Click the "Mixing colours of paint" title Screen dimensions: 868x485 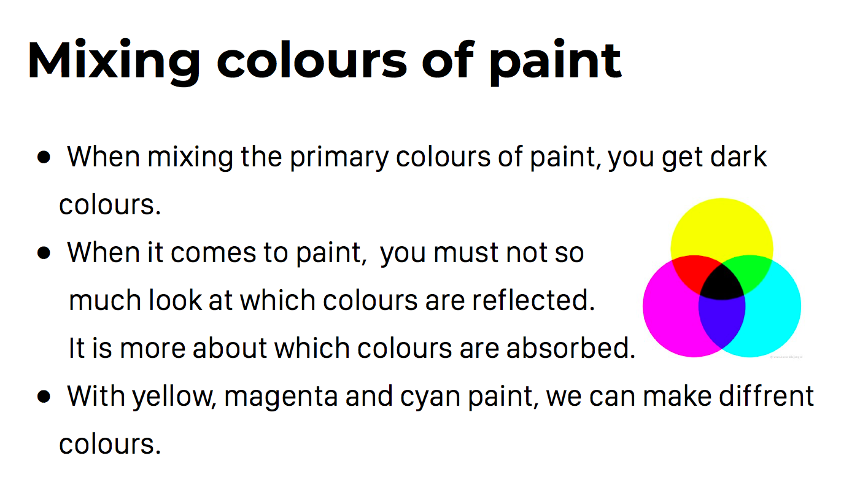point(324,61)
